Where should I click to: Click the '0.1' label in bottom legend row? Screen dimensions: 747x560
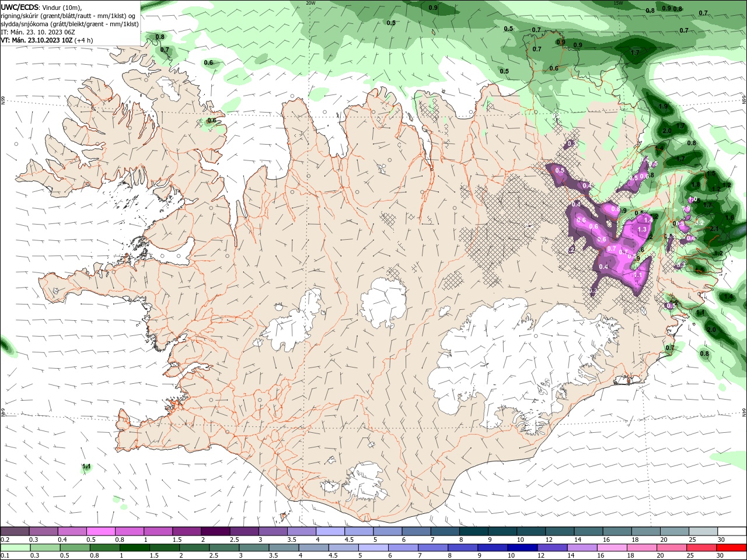point(5,555)
